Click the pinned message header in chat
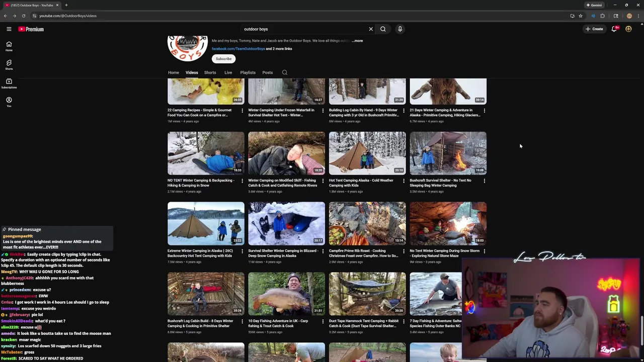Viewport: 644px width, 362px height. [x=24, y=229]
